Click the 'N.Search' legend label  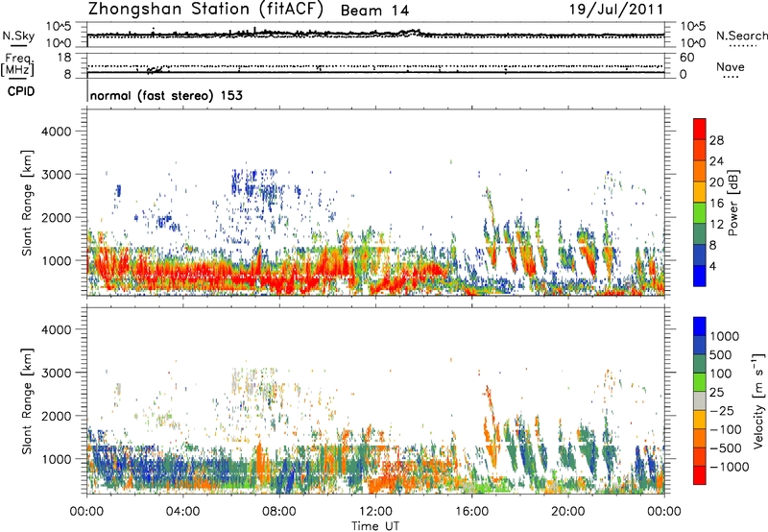[x=741, y=36]
